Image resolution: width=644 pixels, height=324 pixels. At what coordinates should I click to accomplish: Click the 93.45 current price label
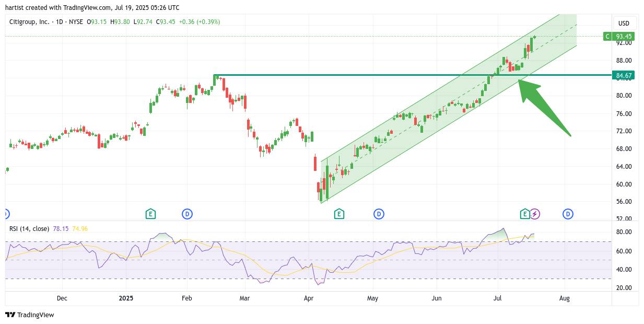pos(624,37)
